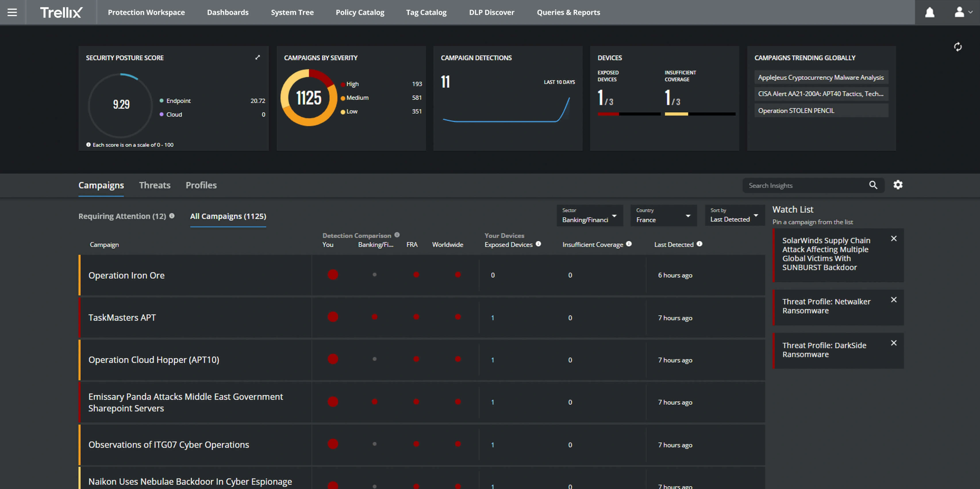Open the Insights settings gear
The image size is (980, 489).
pos(898,185)
